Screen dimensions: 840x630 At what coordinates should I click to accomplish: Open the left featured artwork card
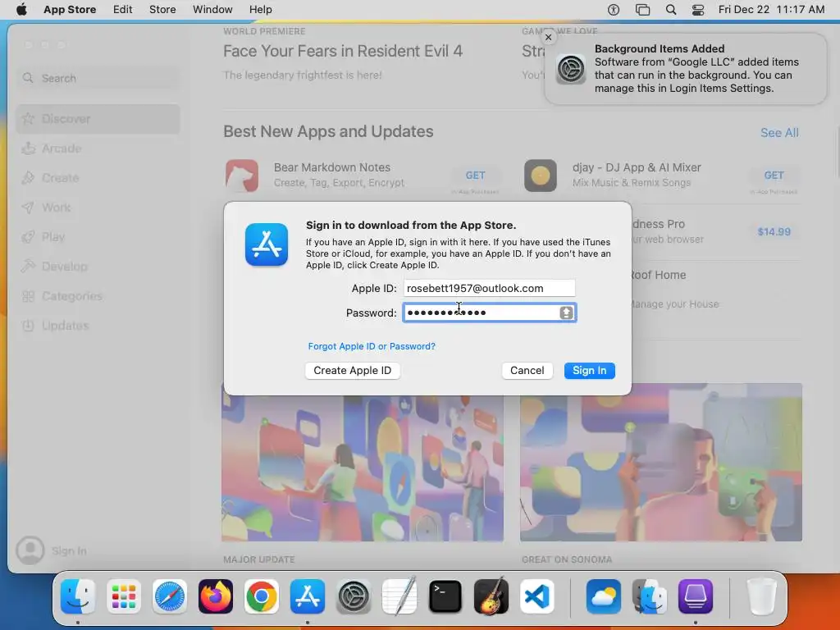tap(363, 462)
